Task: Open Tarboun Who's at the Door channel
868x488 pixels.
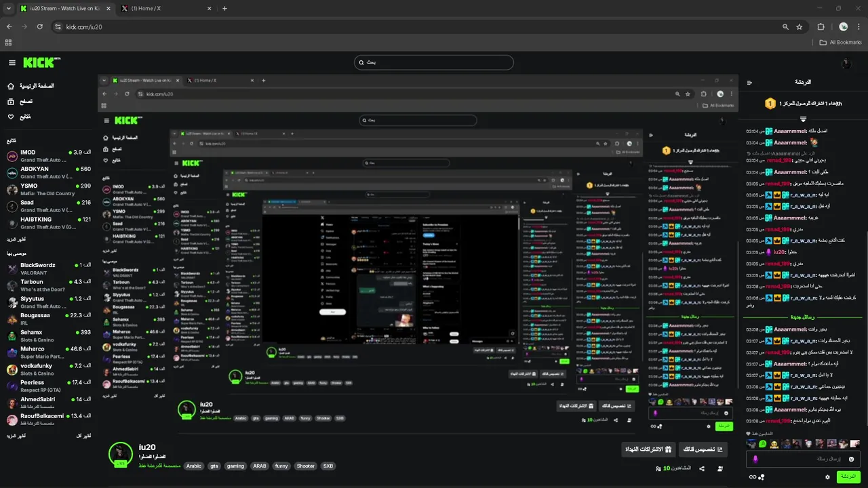Action: 49,285
